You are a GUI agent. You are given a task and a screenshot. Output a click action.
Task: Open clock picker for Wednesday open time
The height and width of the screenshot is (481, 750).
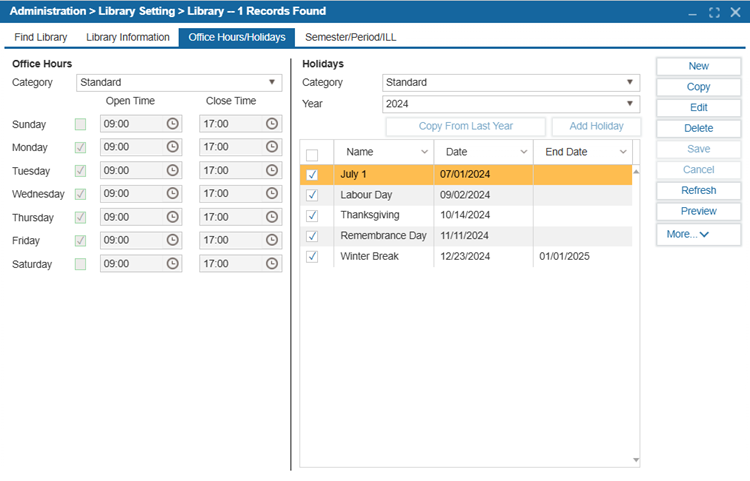click(x=173, y=193)
